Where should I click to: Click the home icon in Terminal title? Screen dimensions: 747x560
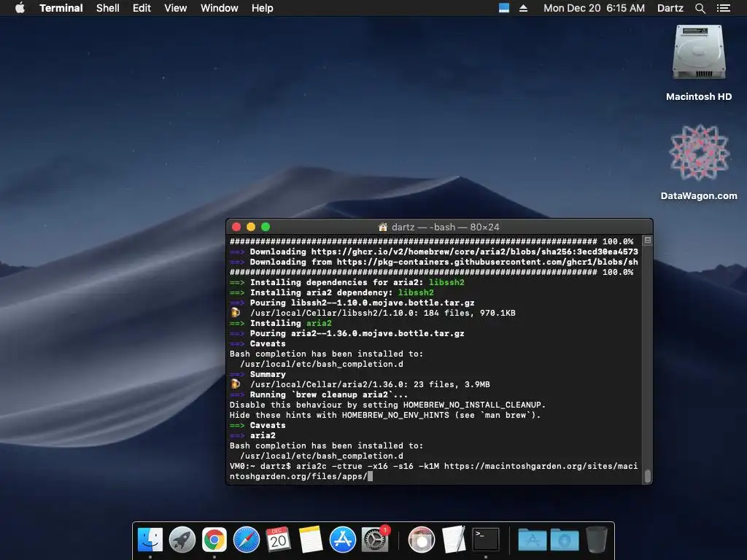(x=383, y=227)
